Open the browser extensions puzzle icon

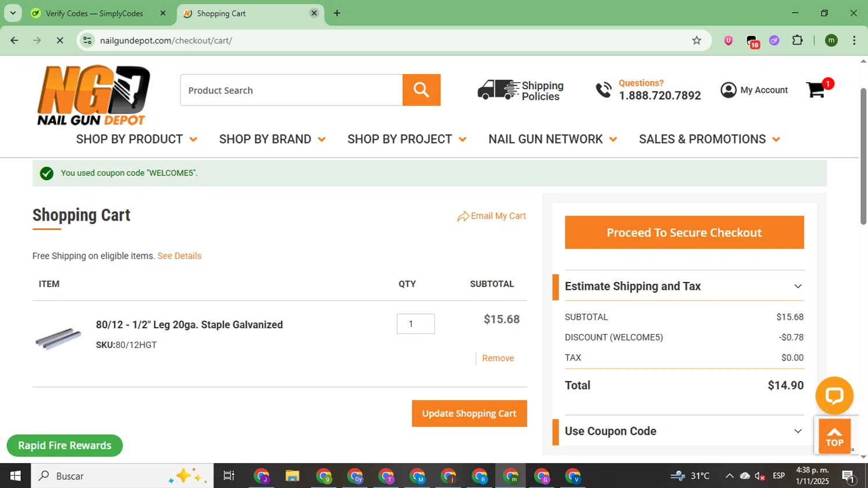pyautogui.click(x=797, y=41)
